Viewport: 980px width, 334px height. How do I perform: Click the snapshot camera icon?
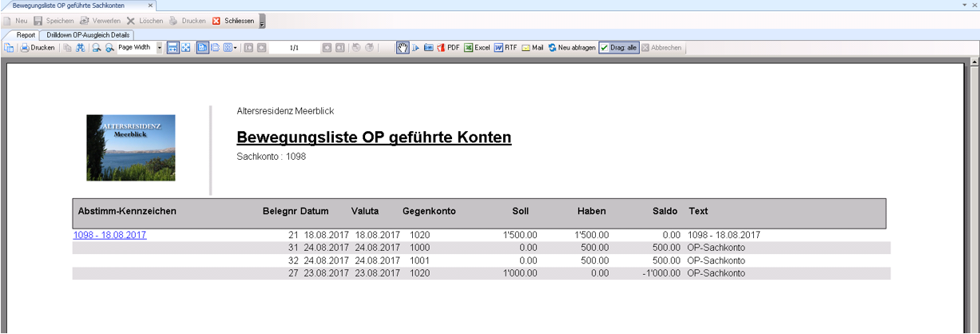click(428, 48)
